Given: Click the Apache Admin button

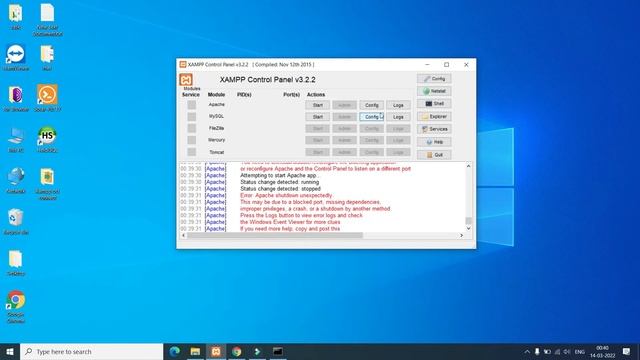Looking at the screenshot, I should [344, 105].
